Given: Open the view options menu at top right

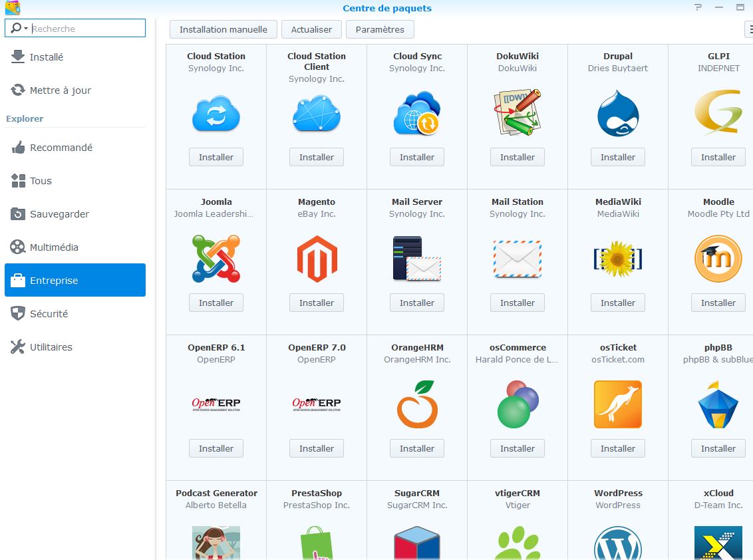Looking at the screenshot, I should click(x=748, y=29).
